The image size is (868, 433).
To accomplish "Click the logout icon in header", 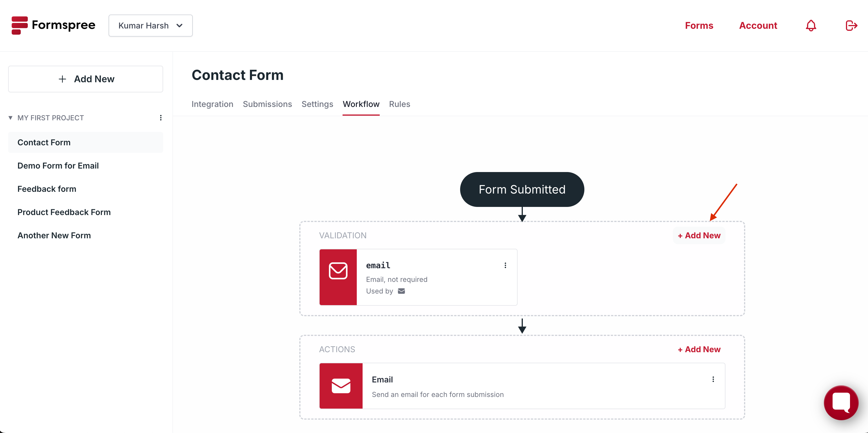I will coord(851,26).
